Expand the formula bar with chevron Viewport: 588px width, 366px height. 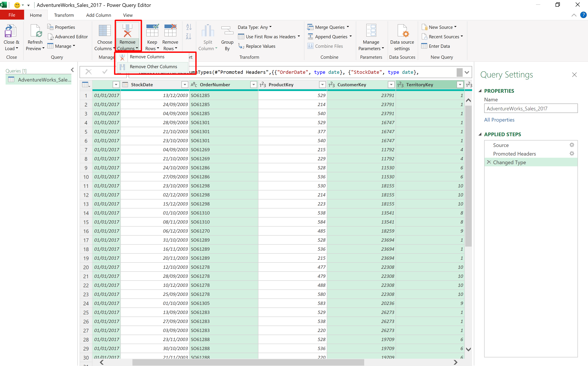click(467, 72)
